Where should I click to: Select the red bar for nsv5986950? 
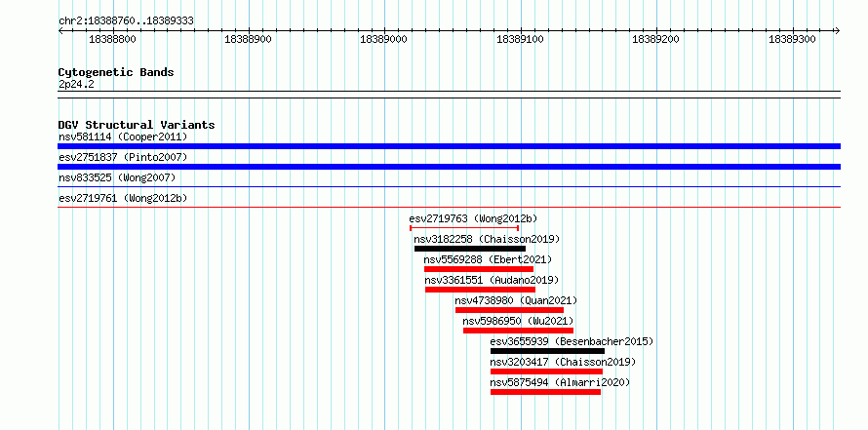coord(518,331)
